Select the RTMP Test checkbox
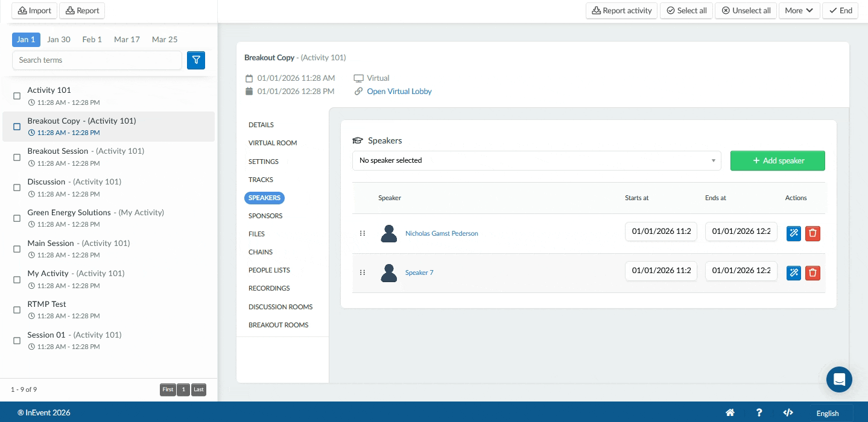868x422 pixels. click(x=17, y=310)
